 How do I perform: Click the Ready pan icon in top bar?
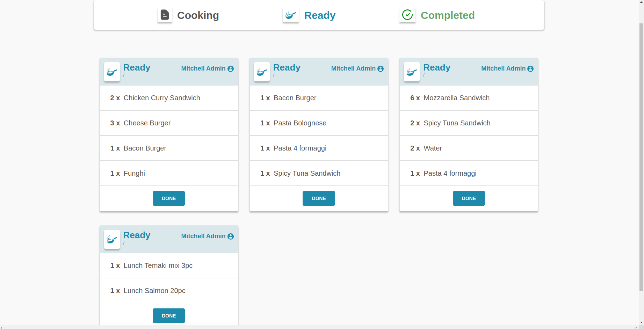290,15
